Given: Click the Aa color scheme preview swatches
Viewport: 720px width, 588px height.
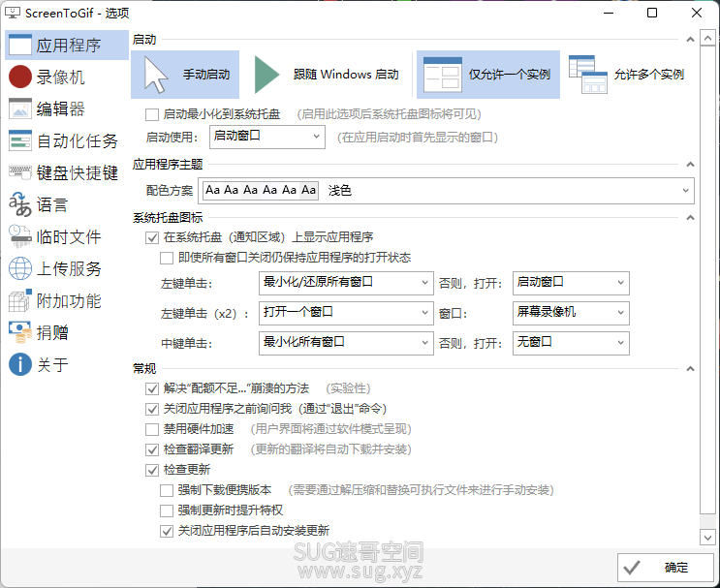Looking at the screenshot, I should click(x=261, y=190).
